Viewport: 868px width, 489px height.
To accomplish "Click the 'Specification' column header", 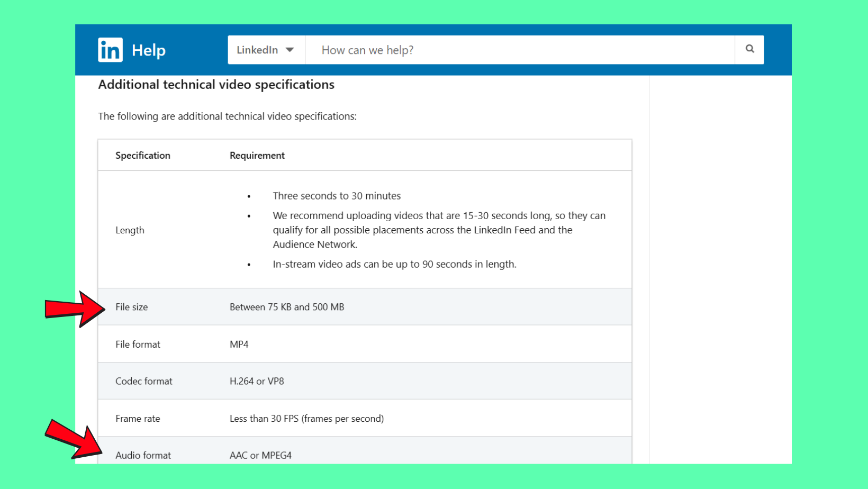I will tap(143, 155).
